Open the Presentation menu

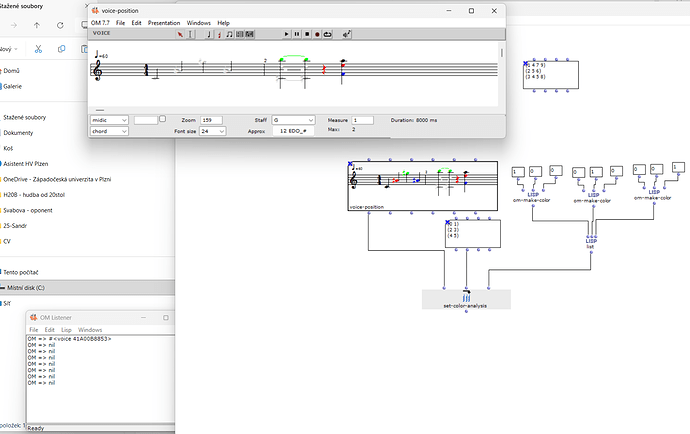click(x=164, y=23)
